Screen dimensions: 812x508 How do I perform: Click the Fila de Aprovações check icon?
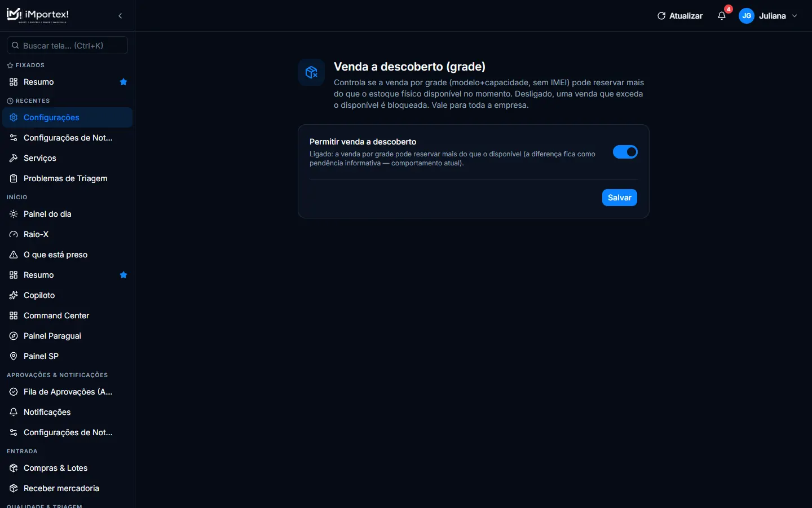pos(14,392)
